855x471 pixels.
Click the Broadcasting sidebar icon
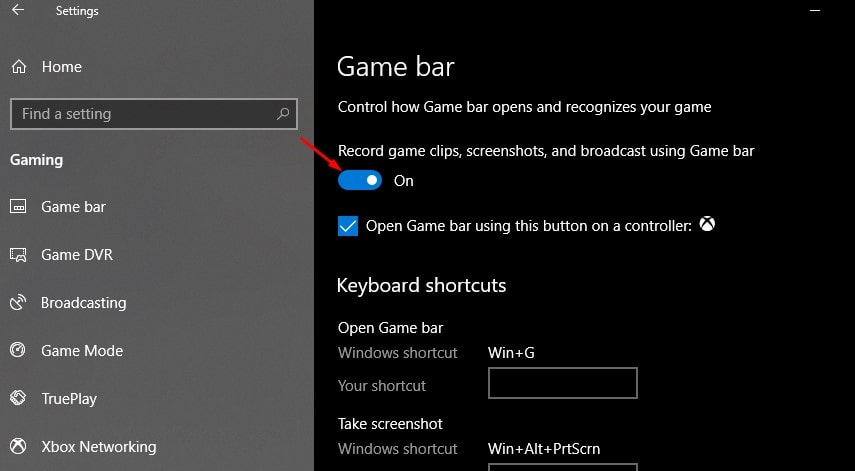click(x=18, y=303)
